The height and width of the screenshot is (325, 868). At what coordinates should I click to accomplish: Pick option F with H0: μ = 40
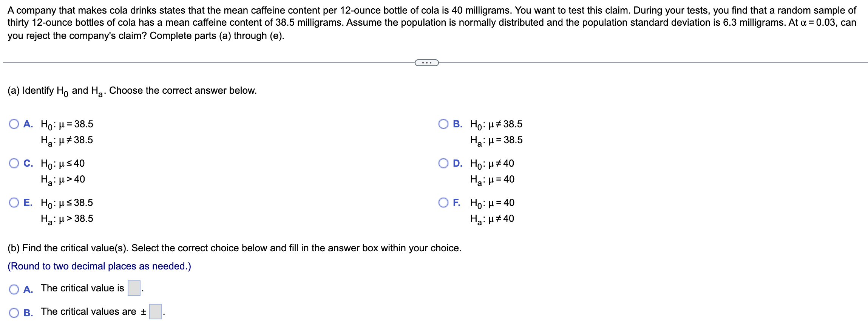[443, 203]
